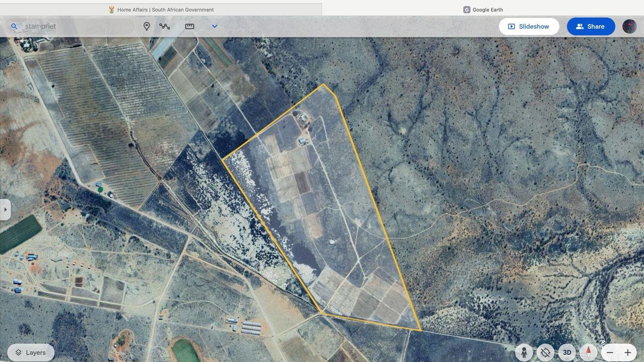This screenshot has width=644, height=362.
Task: Open the account profile avatar
Action: [x=629, y=27]
